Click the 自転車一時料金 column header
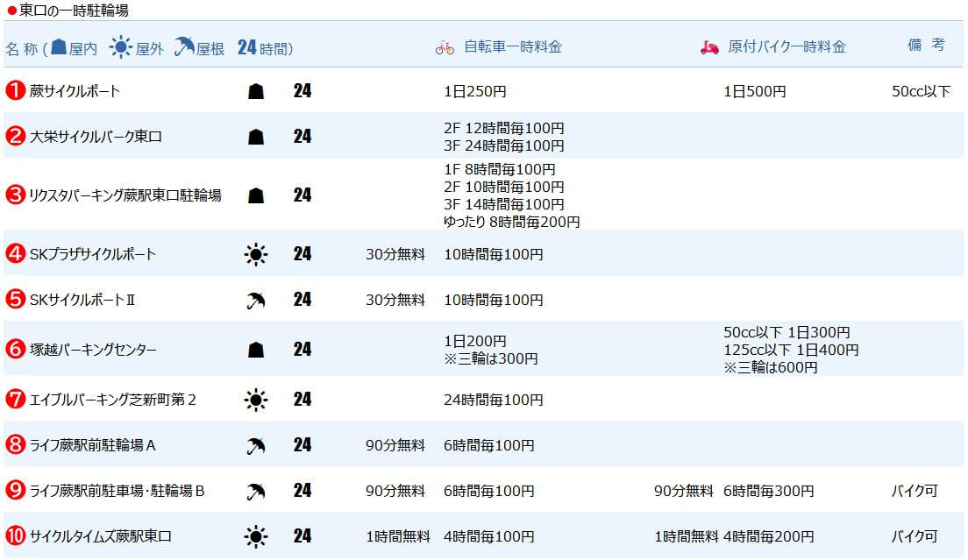The width and height of the screenshot is (968, 560). point(512,47)
